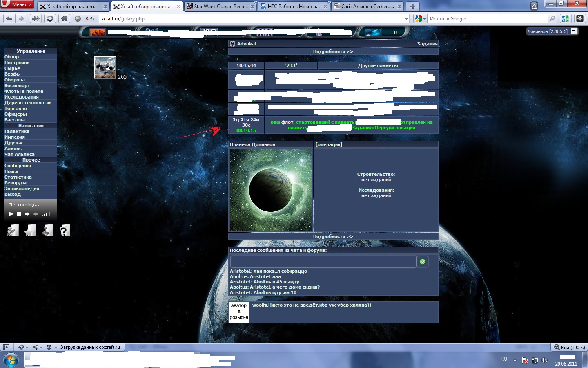Show hidden system tray icons

tap(515, 360)
